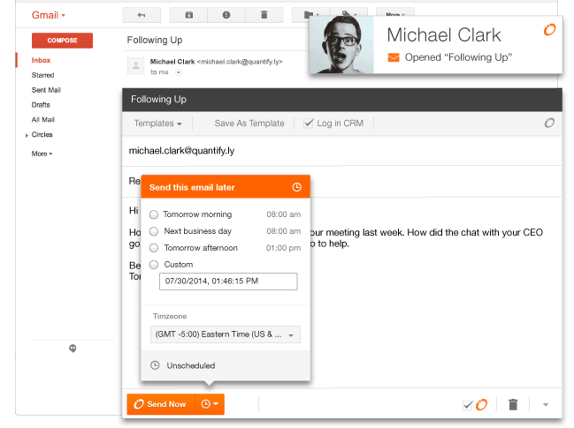The height and width of the screenshot is (428, 574).
Task: Report spam using the exclamation icon
Action: pos(226,15)
